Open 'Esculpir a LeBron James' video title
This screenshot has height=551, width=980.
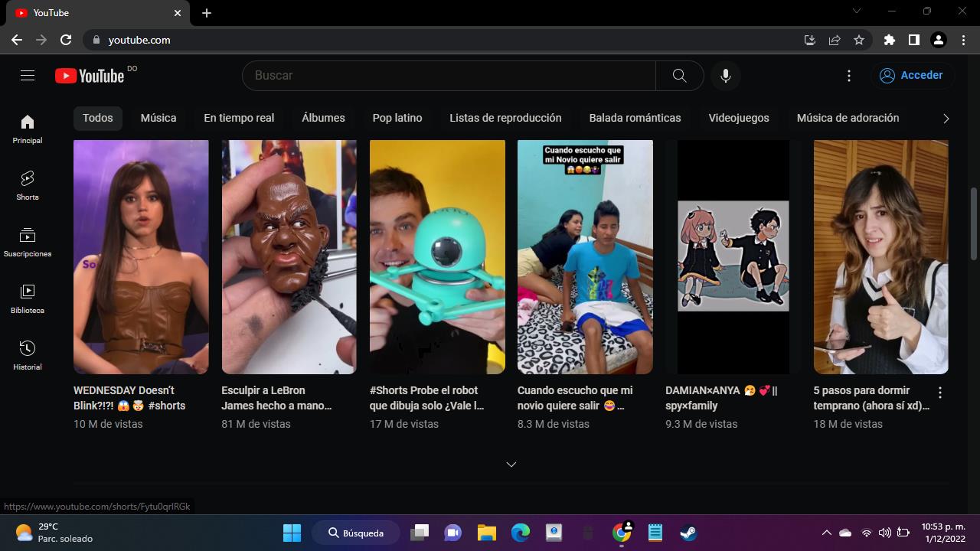point(276,398)
